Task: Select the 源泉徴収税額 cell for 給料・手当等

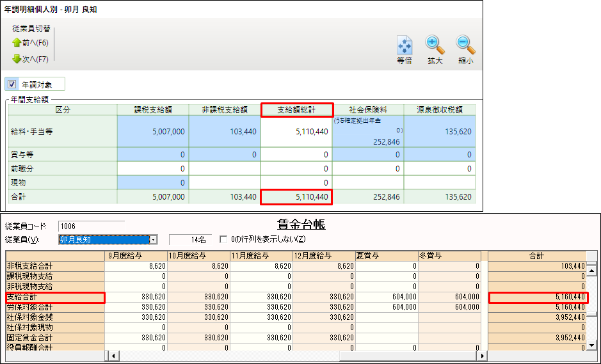Action: point(440,132)
